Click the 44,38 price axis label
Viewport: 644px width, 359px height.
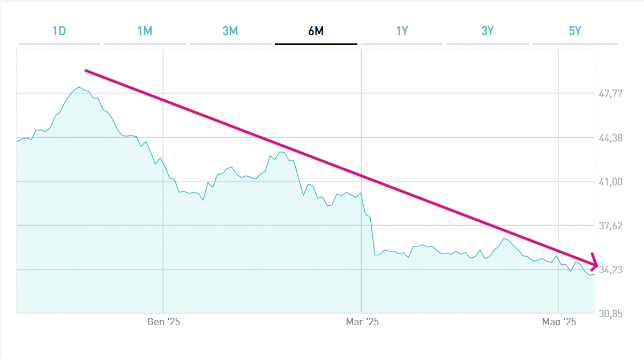(610, 138)
